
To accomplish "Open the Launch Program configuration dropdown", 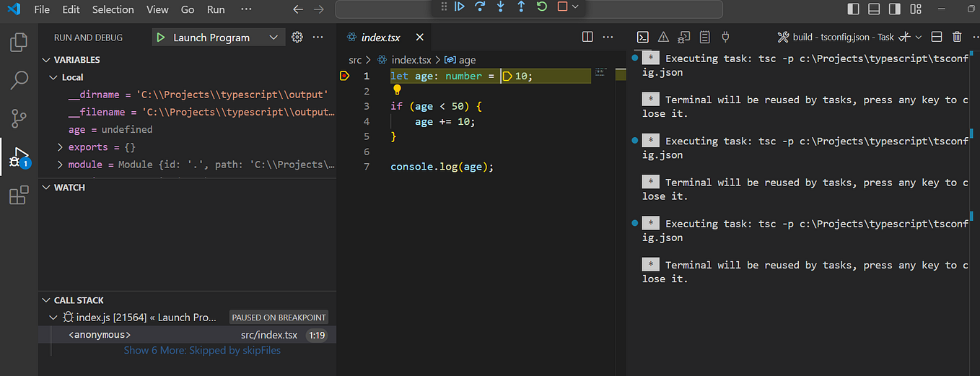I will 273,38.
